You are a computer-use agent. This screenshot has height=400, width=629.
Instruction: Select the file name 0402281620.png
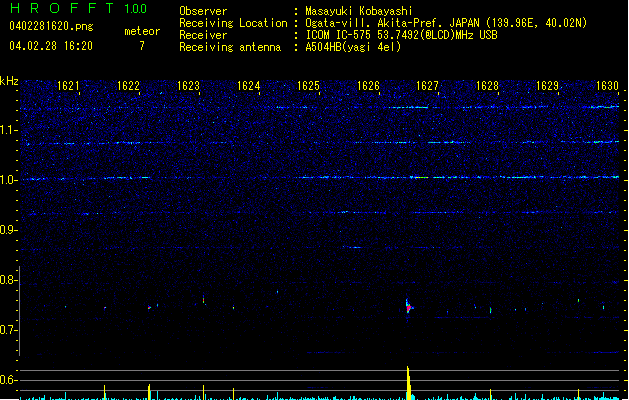click(x=51, y=26)
